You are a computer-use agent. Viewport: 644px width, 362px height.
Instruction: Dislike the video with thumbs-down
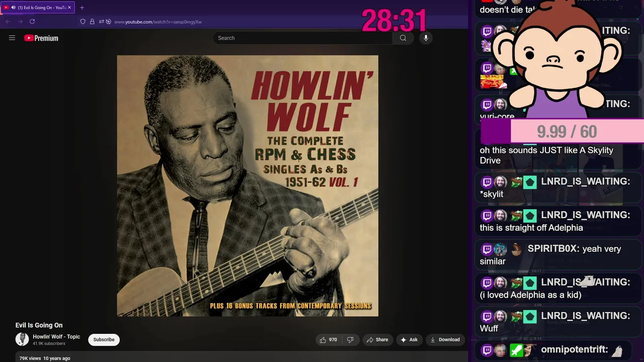click(350, 340)
